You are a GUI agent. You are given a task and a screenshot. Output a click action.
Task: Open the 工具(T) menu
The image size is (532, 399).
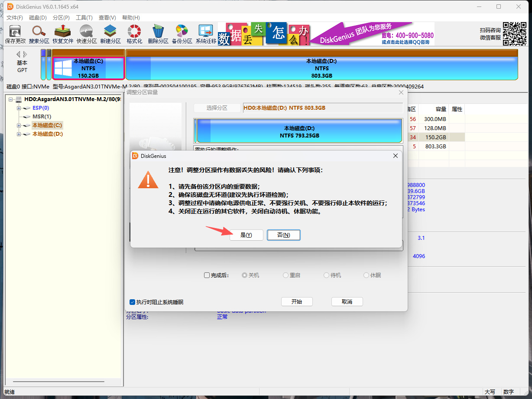click(84, 18)
